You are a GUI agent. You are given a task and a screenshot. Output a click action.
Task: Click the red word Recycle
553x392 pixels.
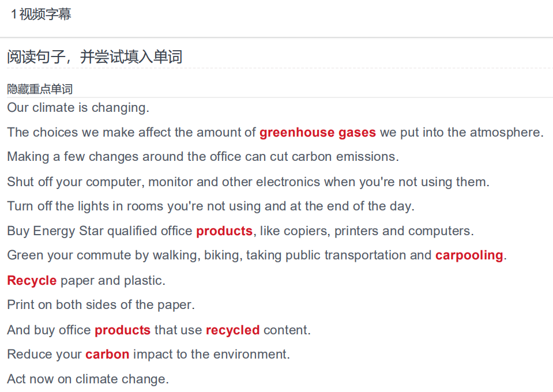pos(32,281)
